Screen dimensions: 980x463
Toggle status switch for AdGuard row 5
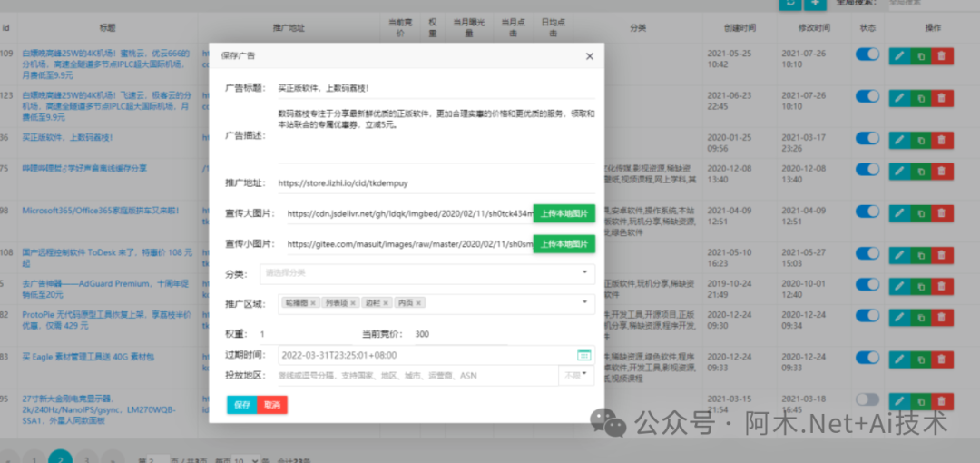867,285
